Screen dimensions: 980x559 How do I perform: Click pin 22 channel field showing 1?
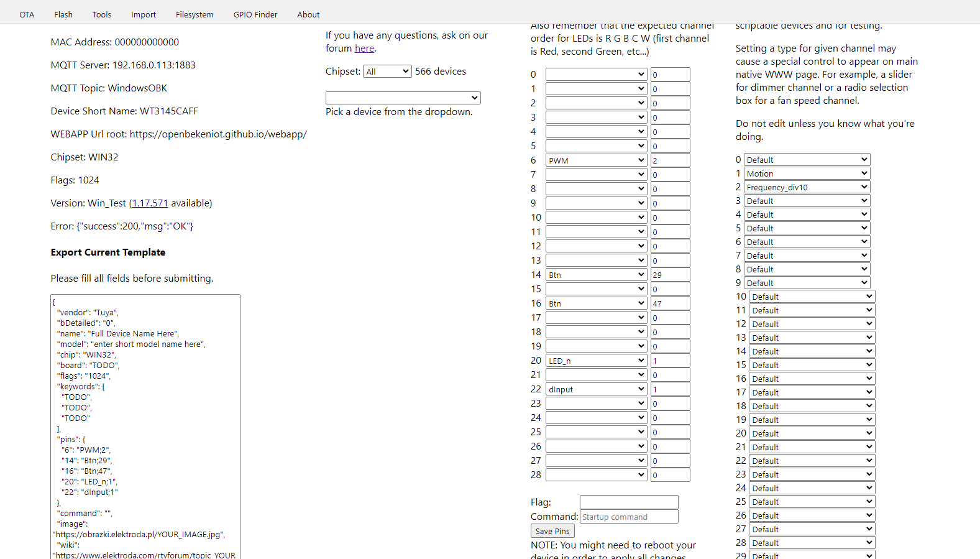click(x=670, y=389)
